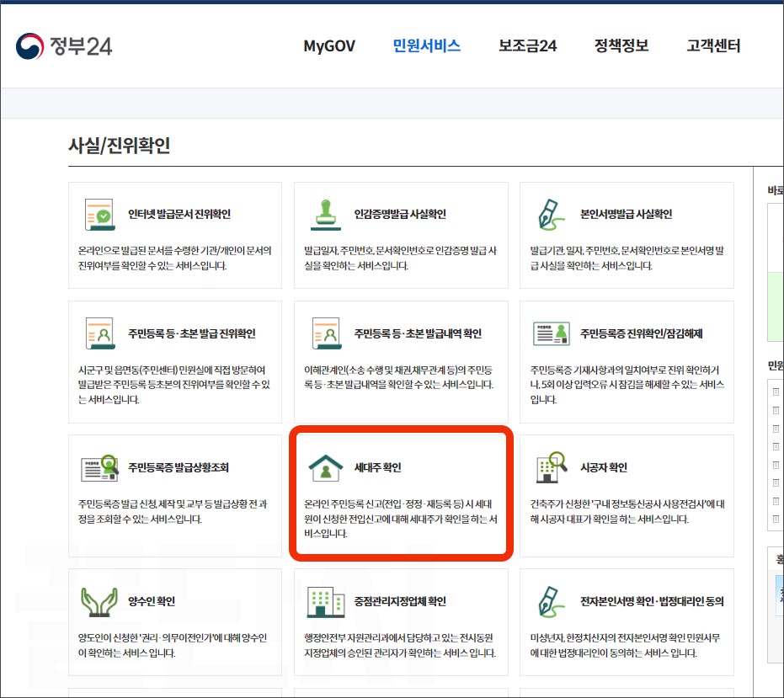Screen dimensions: 784x698
Task: Click description under 전자본인서명 확인·법정대리인 동의
Action: coord(625,645)
